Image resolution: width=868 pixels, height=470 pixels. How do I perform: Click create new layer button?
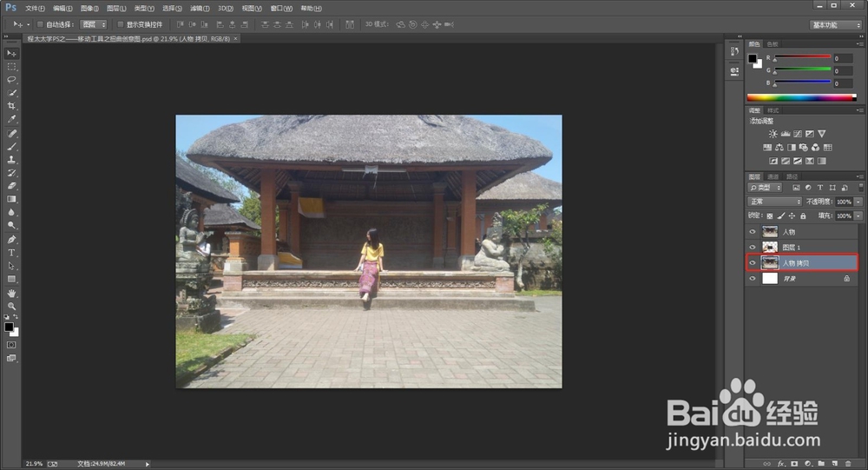coord(835,463)
